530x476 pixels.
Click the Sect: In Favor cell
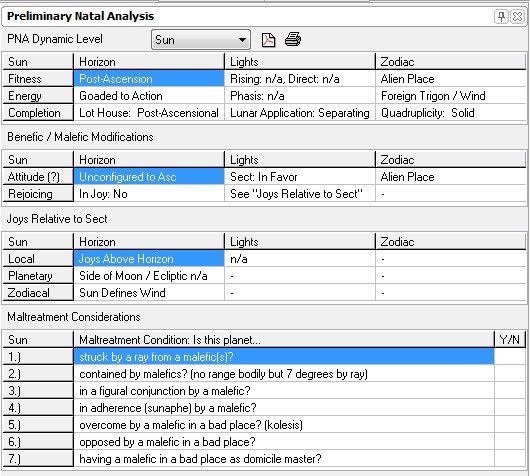pyautogui.click(x=300, y=177)
